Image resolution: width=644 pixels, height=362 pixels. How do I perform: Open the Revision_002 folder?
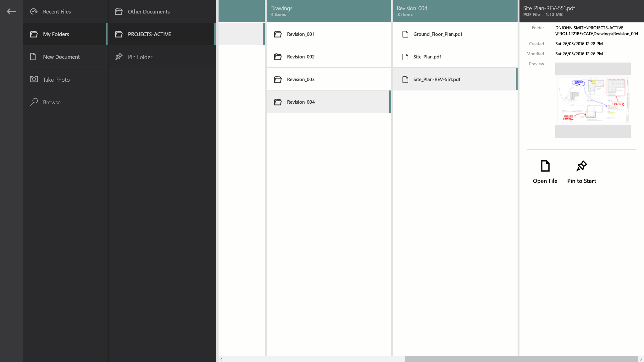point(301,57)
